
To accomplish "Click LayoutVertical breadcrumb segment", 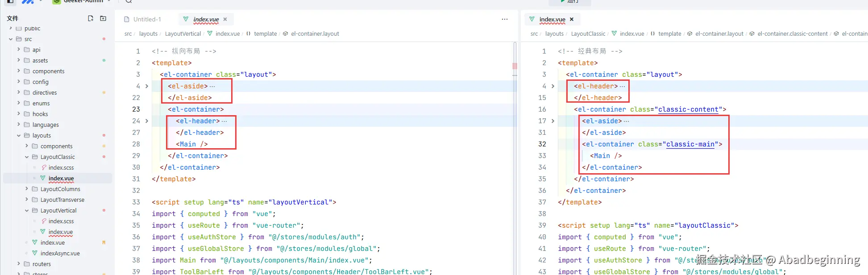I will 183,33.
